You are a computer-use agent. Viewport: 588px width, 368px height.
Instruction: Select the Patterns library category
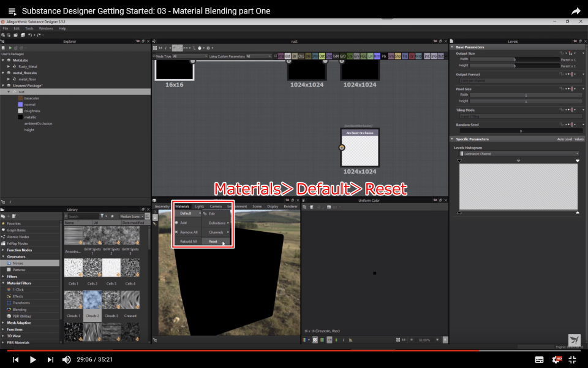point(19,270)
